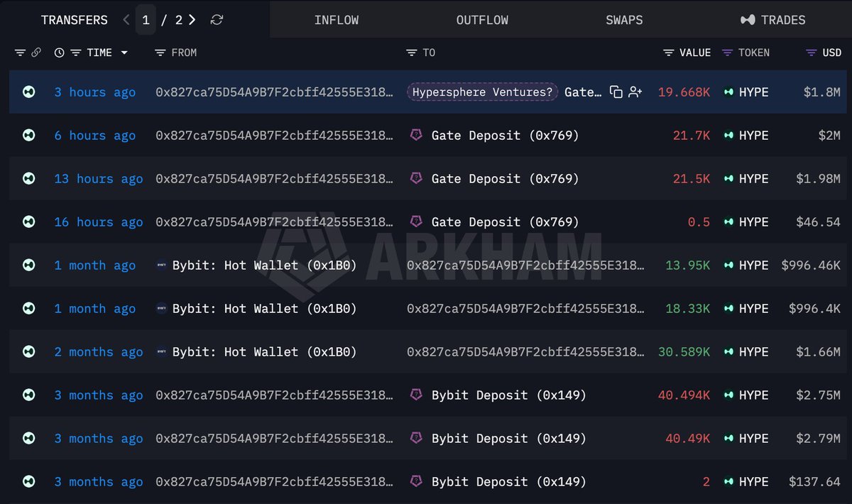
Task: Filter by TO column
Action: 411,53
